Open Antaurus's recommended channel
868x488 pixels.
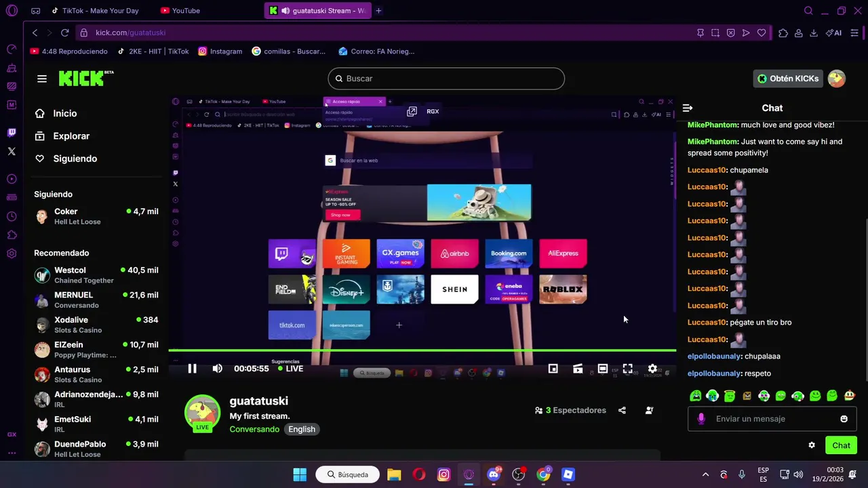point(96,374)
